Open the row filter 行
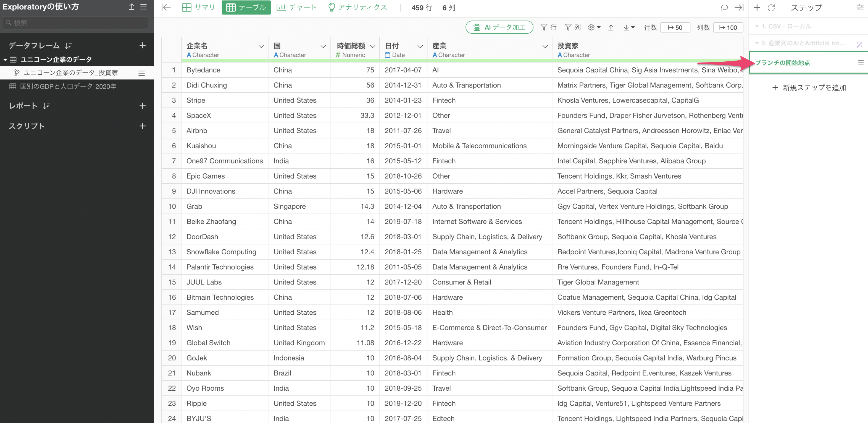The width and height of the screenshot is (868, 423). point(548,27)
